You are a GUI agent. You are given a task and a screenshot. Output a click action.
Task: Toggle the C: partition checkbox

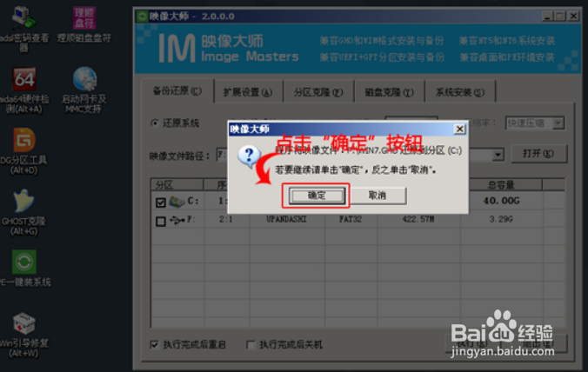click(x=161, y=203)
